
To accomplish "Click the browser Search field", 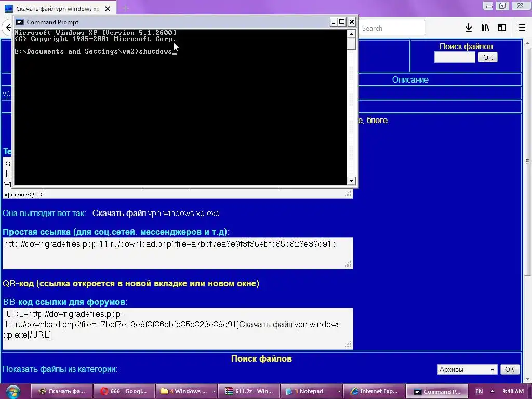I will [x=392, y=28].
